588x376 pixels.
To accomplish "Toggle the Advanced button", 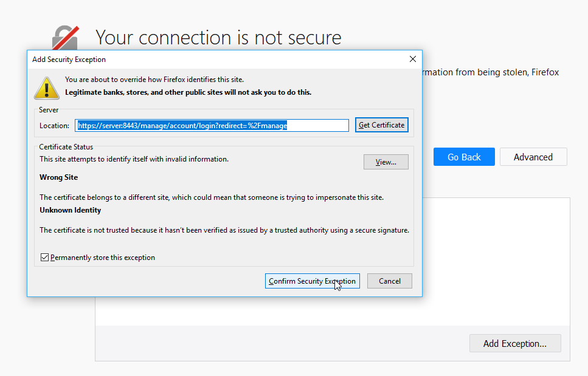I will (533, 157).
